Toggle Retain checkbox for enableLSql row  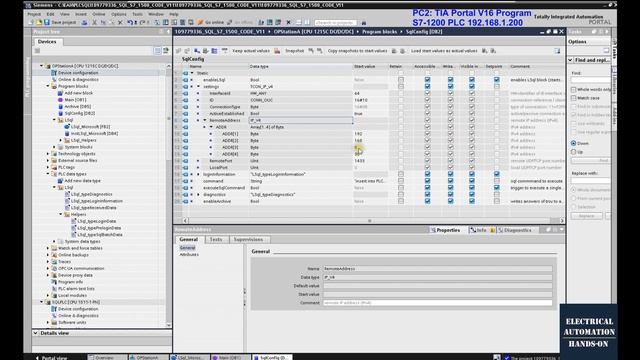pos(401,80)
